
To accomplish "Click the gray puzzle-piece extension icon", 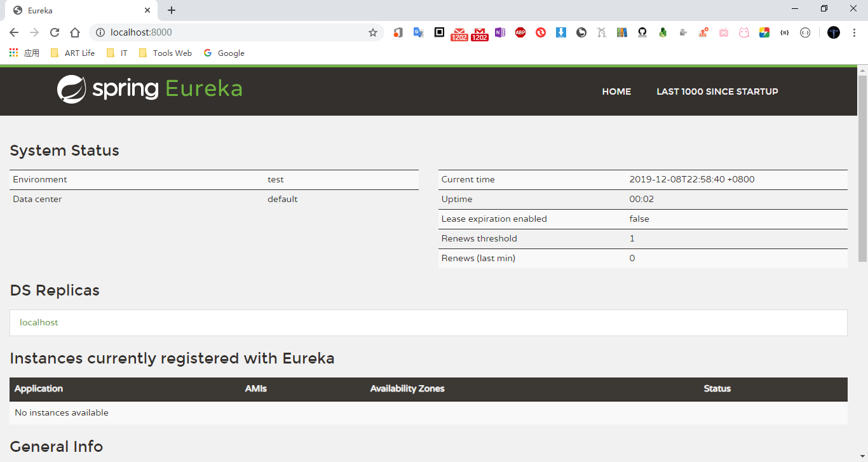I will (683, 32).
